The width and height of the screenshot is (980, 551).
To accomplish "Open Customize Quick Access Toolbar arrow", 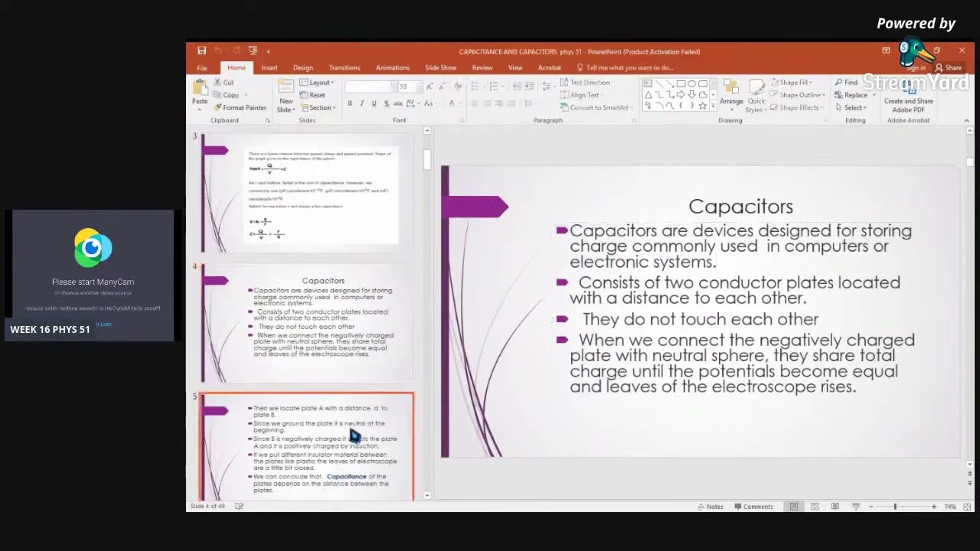I will click(x=268, y=51).
